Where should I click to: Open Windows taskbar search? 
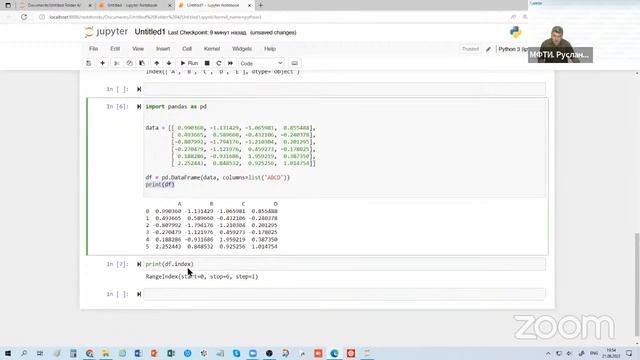coord(24,353)
